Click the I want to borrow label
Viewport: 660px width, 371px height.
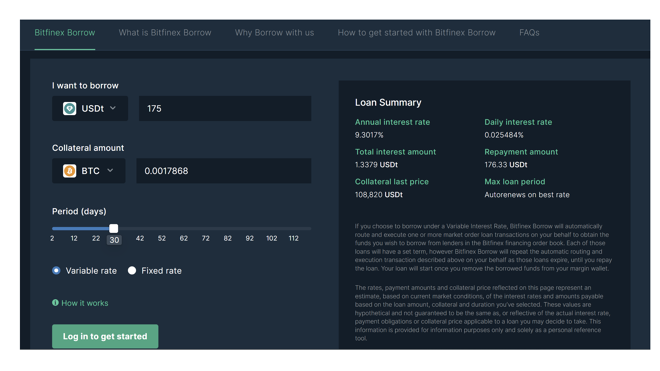point(85,85)
